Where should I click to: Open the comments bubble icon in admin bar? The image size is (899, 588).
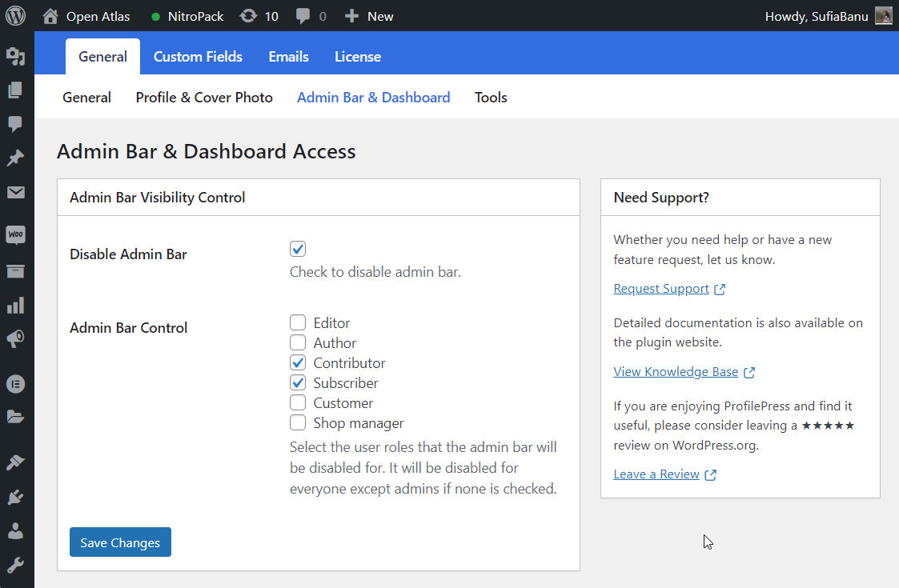click(x=303, y=16)
